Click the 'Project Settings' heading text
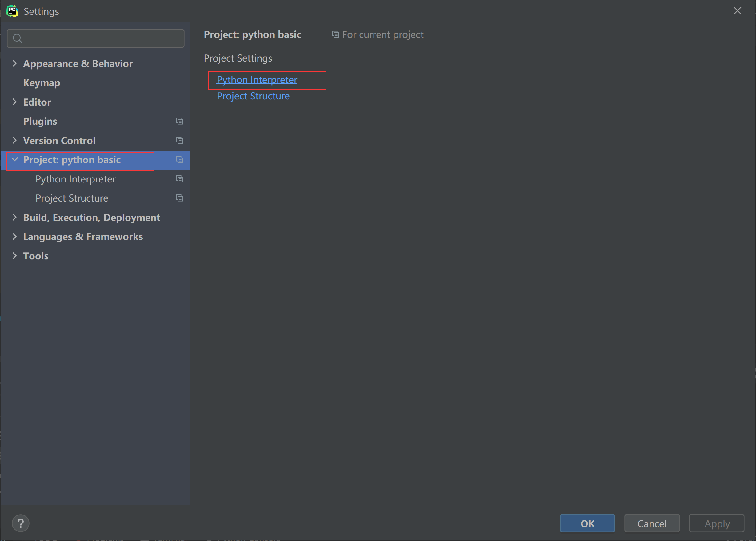This screenshot has height=541, width=756. coord(238,58)
